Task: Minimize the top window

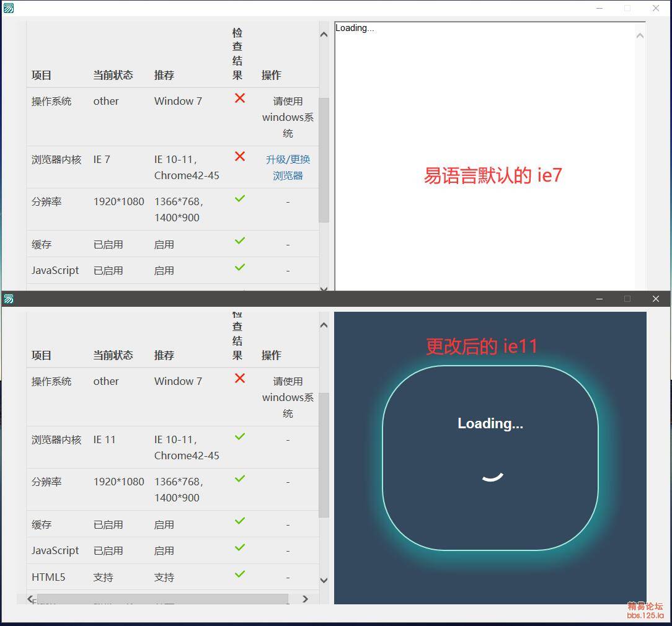Action: [599, 8]
